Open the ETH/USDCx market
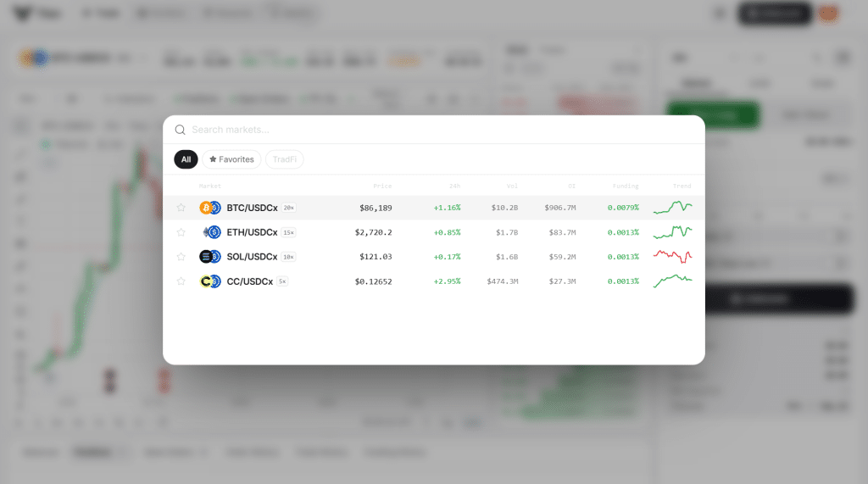The width and height of the screenshot is (868, 484). (x=433, y=232)
